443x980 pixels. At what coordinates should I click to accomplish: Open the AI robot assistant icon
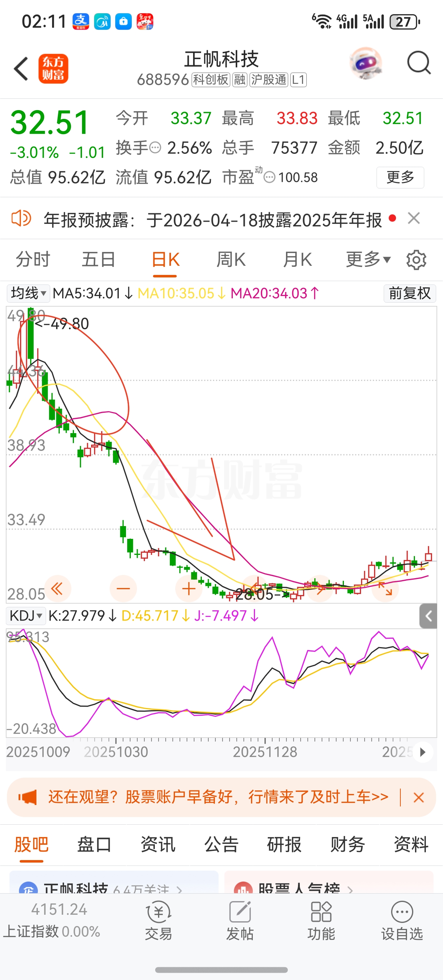click(x=365, y=63)
